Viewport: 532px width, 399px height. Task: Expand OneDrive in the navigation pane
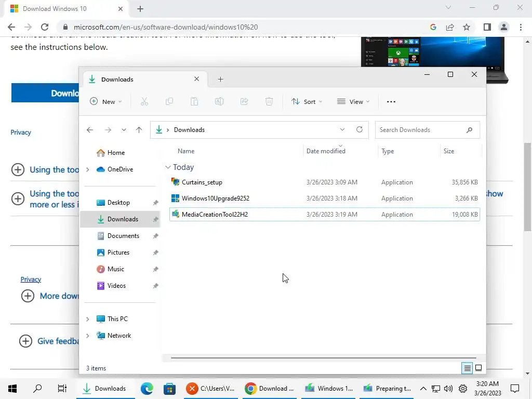click(x=87, y=169)
